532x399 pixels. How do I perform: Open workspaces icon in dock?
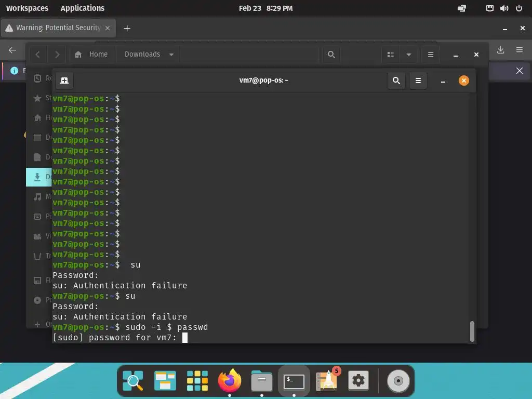tap(165, 381)
